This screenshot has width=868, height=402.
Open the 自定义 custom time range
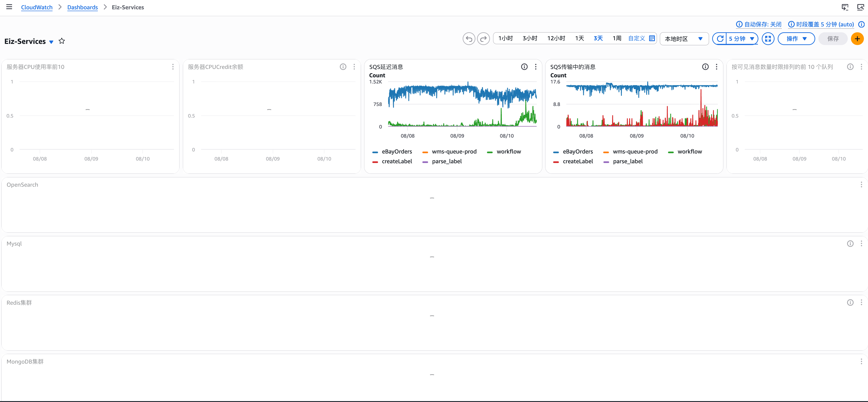(636, 38)
